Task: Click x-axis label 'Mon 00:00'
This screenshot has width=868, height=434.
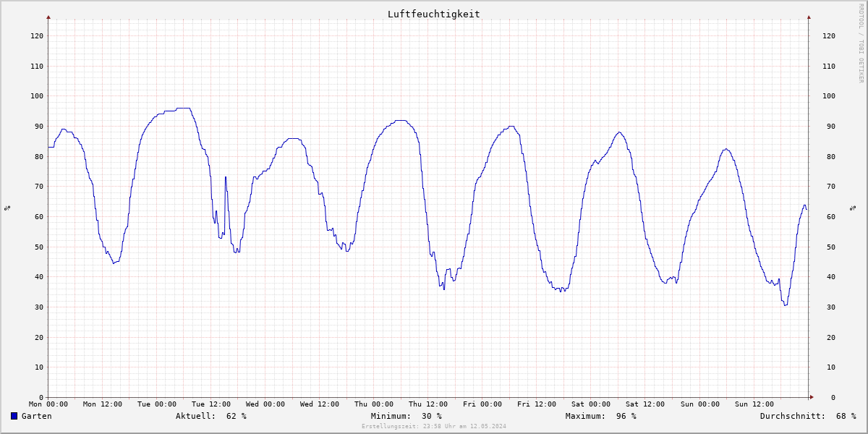Action: (48, 404)
